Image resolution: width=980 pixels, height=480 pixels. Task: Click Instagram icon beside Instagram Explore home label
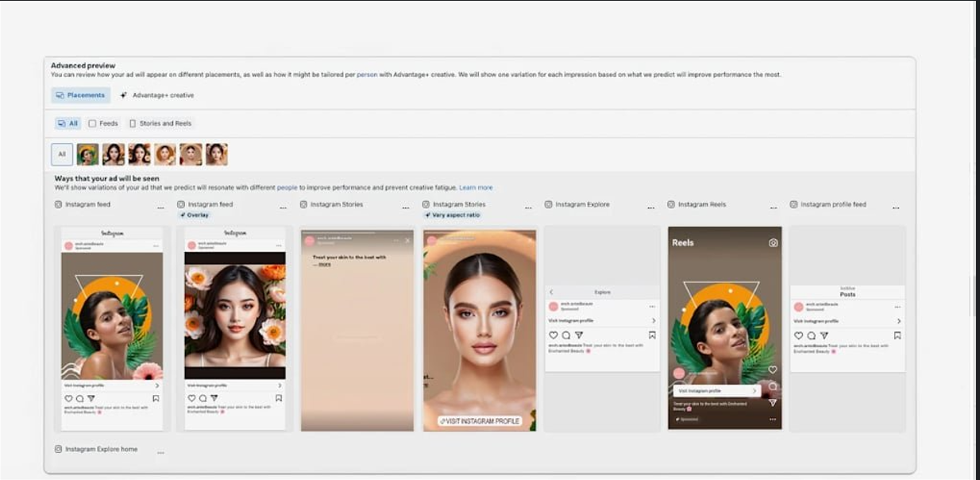click(58, 449)
